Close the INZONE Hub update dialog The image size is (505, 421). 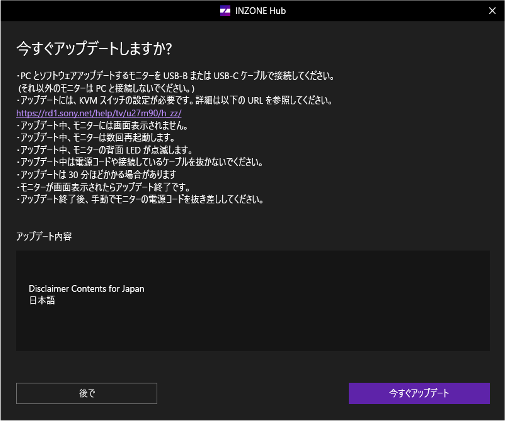(492, 11)
